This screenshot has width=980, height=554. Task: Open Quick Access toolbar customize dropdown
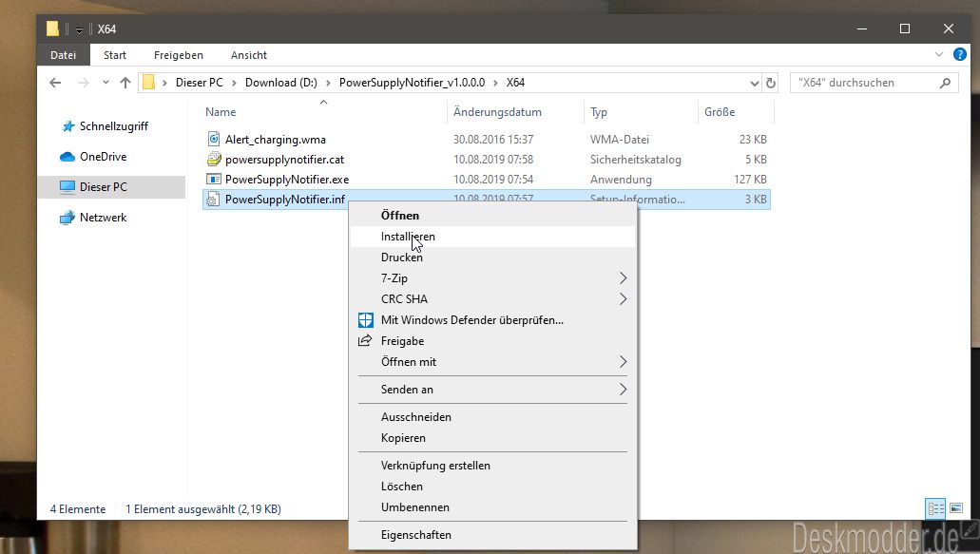point(80,29)
